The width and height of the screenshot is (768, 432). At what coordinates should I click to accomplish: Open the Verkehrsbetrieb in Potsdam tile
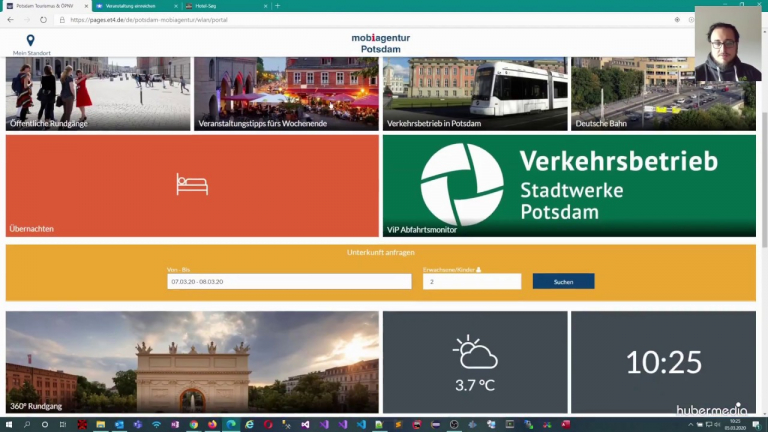[475, 94]
